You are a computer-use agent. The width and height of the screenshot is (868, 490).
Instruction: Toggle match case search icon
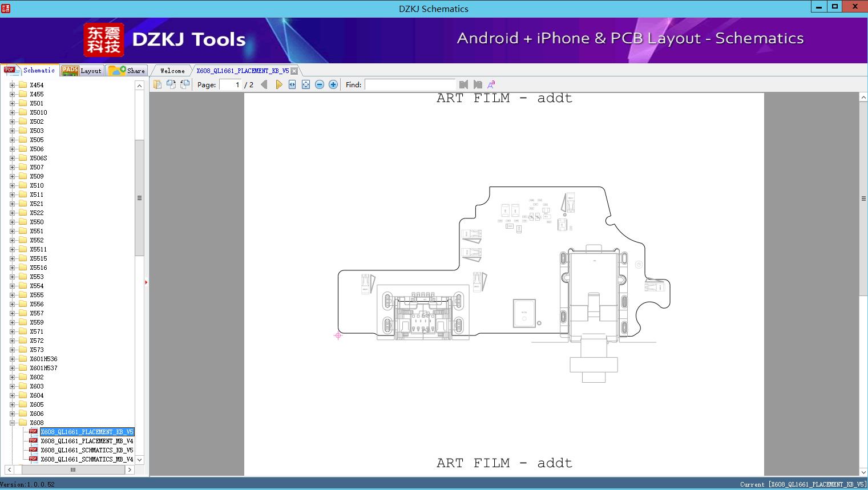click(x=491, y=84)
